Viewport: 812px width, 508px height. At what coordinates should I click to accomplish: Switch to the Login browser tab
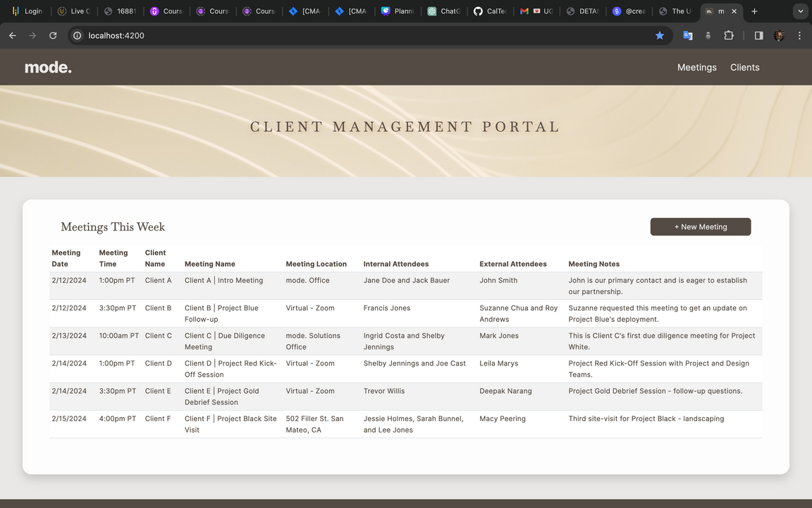[28, 11]
